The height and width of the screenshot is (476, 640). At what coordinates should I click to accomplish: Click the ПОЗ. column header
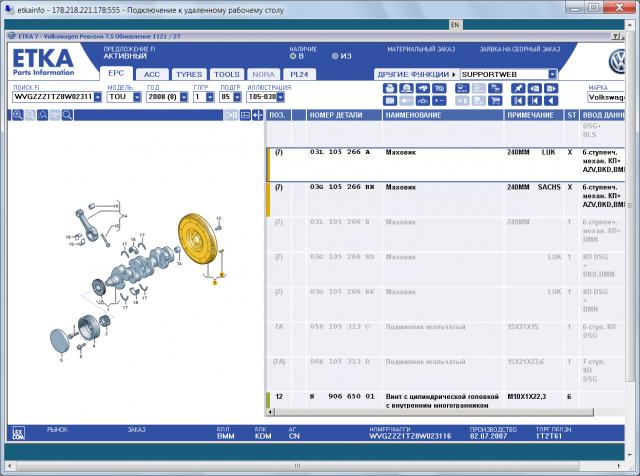[x=278, y=115]
